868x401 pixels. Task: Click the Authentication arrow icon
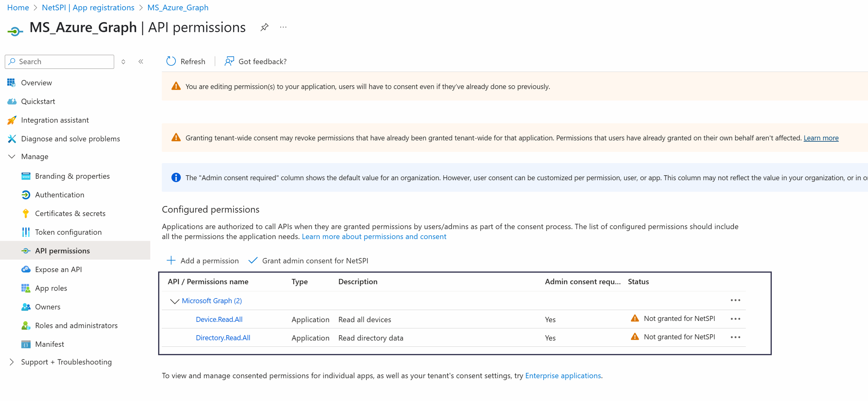(x=25, y=195)
